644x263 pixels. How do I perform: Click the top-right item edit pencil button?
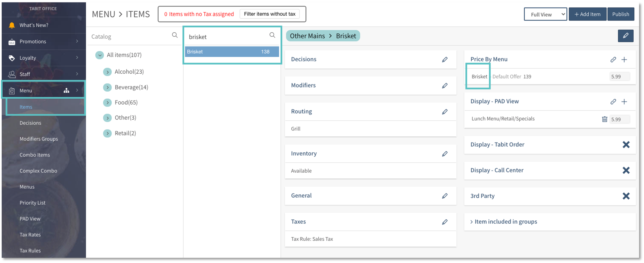pos(626,36)
